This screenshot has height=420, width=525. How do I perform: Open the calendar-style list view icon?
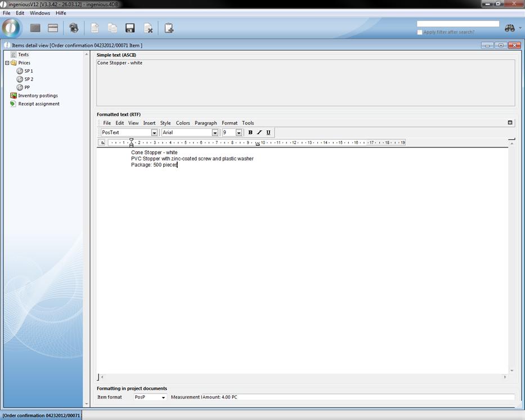(53, 28)
